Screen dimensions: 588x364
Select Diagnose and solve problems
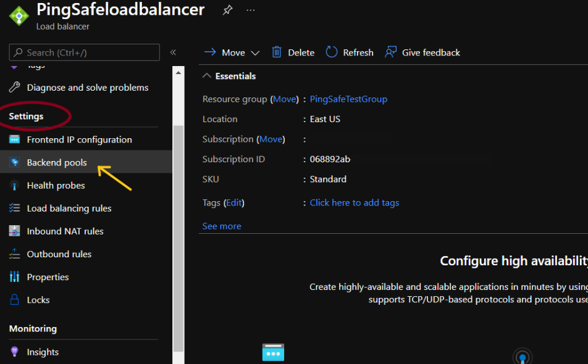click(87, 88)
